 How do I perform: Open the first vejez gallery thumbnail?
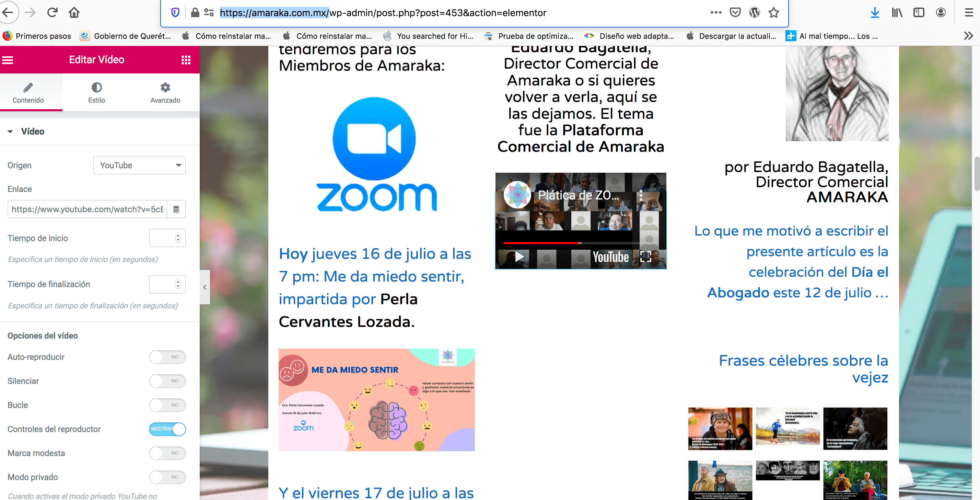pyautogui.click(x=720, y=429)
